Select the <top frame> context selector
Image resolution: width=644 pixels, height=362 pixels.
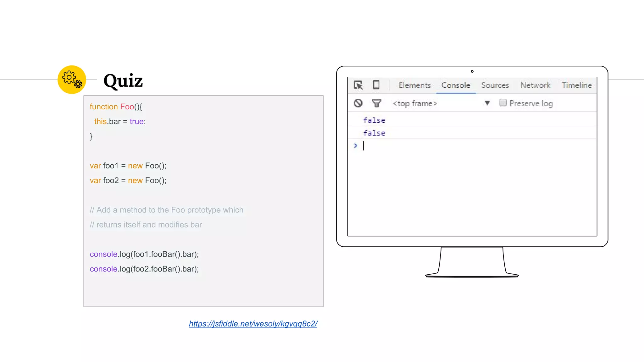[x=415, y=103]
